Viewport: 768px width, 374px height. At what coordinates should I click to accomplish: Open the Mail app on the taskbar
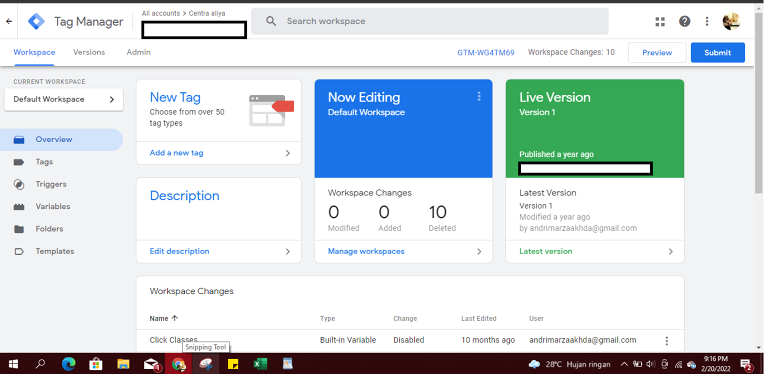151,364
